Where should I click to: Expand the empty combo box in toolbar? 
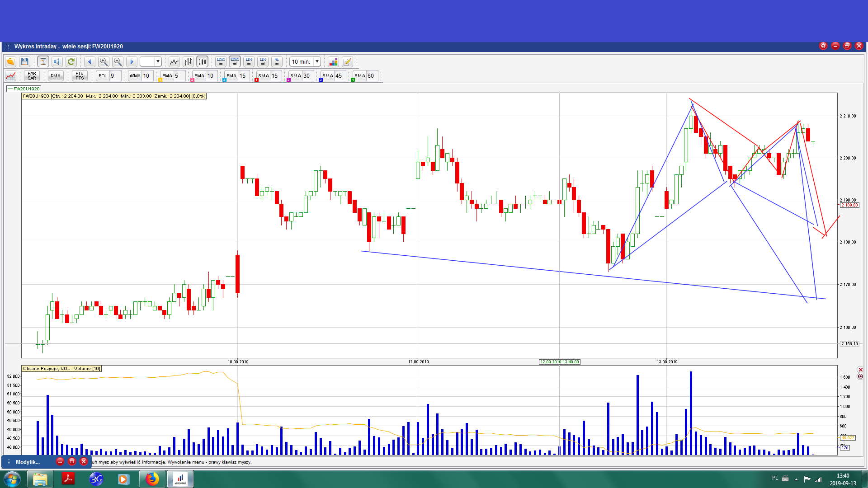[x=158, y=61]
